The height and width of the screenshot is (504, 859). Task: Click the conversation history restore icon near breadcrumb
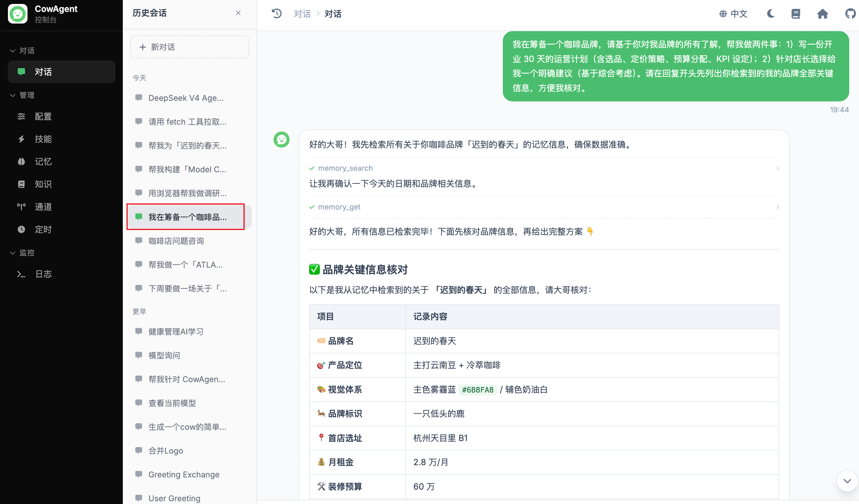(x=277, y=13)
